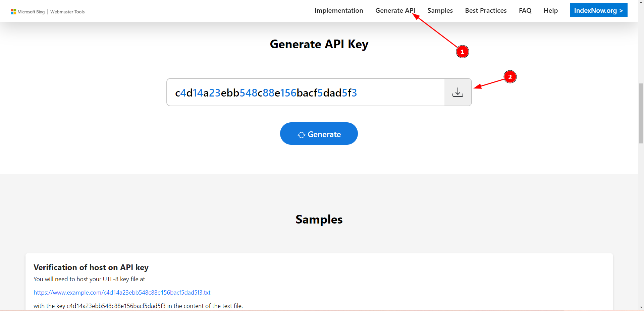Click the vertical page scrollbar thumb

tap(641, 114)
